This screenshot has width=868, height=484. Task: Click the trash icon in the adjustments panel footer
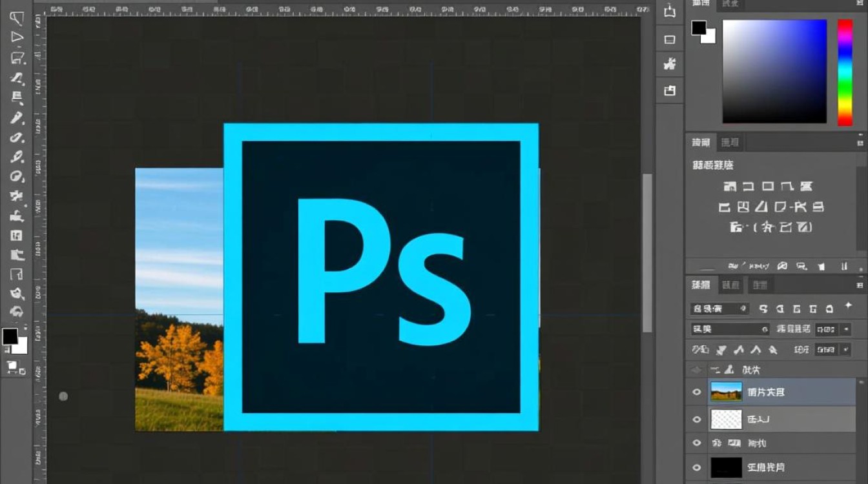(x=821, y=265)
